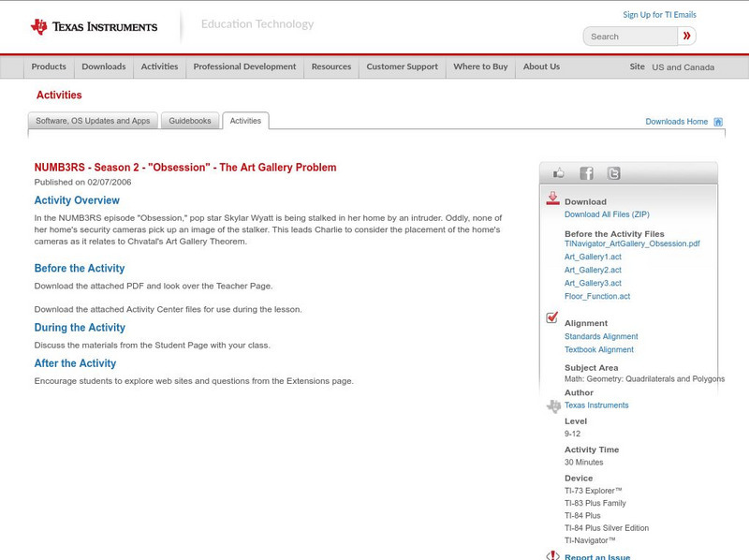Click the TI-73 Explorer device entry
749x560 pixels.
click(x=594, y=491)
